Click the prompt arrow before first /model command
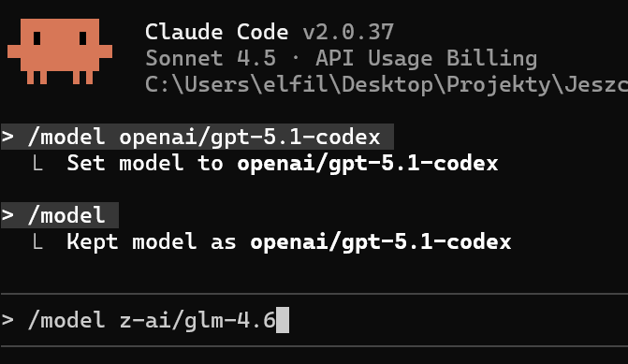Image resolution: width=628 pixels, height=364 pixels. tap(7, 137)
